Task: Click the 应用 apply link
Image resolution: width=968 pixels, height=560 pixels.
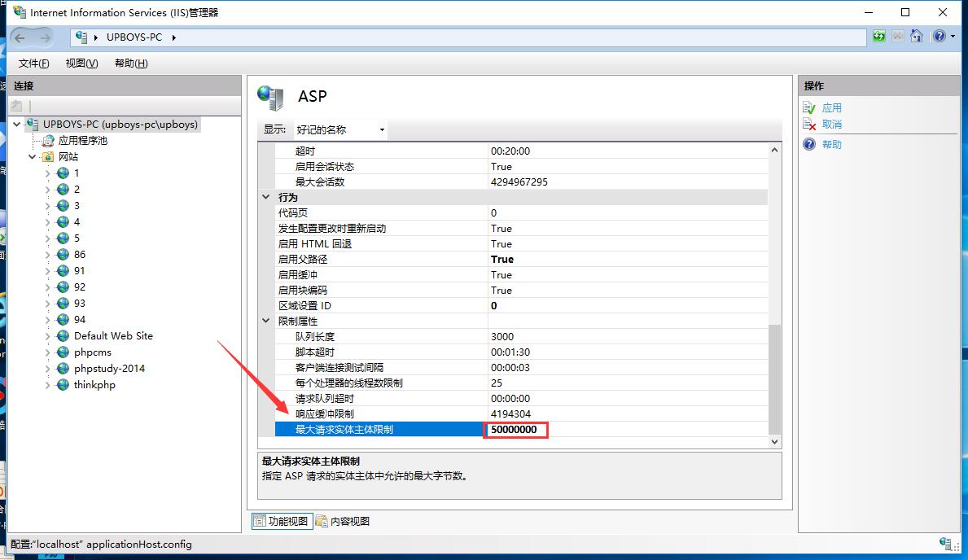Action: pyautogui.click(x=831, y=107)
